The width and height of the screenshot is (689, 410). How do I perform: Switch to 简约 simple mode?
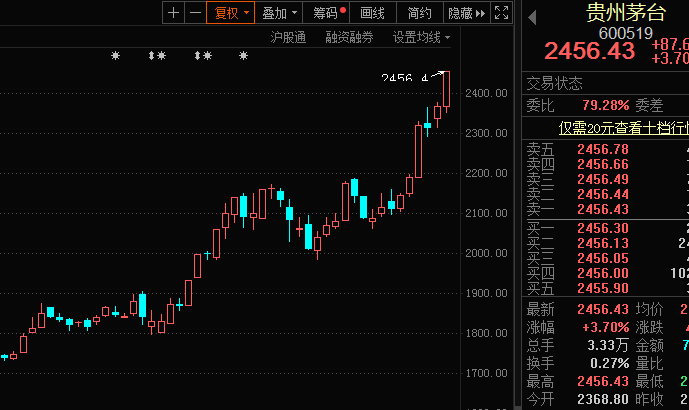tap(420, 13)
